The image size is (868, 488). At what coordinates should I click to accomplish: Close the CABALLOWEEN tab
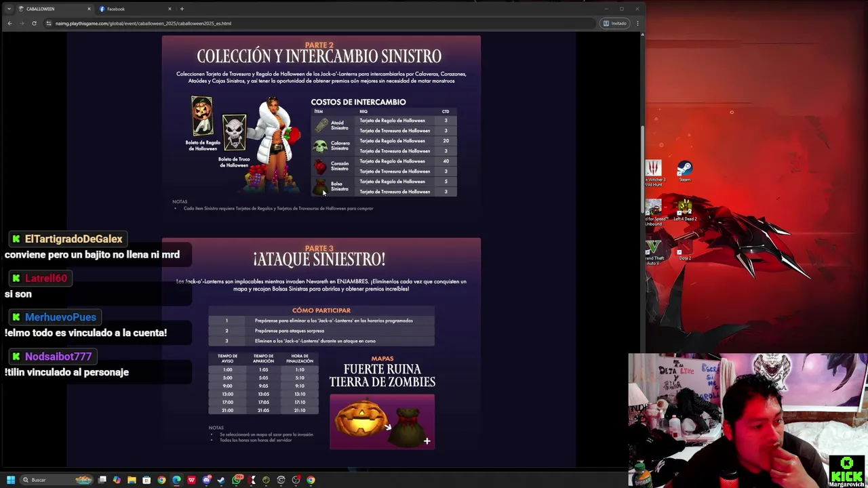pyautogui.click(x=89, y=9)
